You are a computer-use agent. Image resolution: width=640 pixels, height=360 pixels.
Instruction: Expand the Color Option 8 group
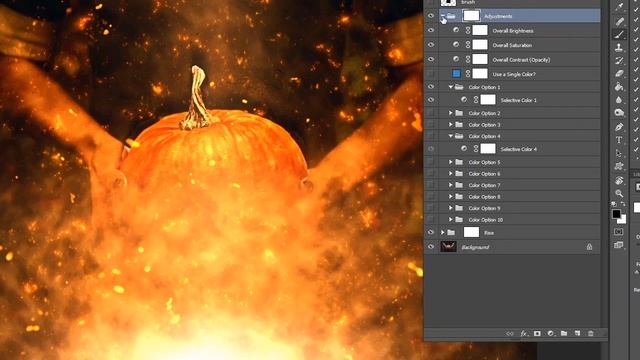[x=451, y=196]
